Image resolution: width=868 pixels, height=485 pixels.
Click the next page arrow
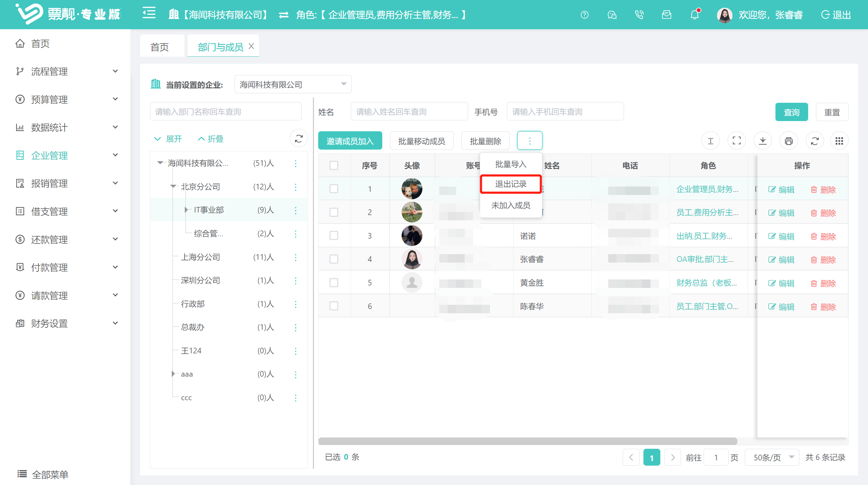[673, 457]
